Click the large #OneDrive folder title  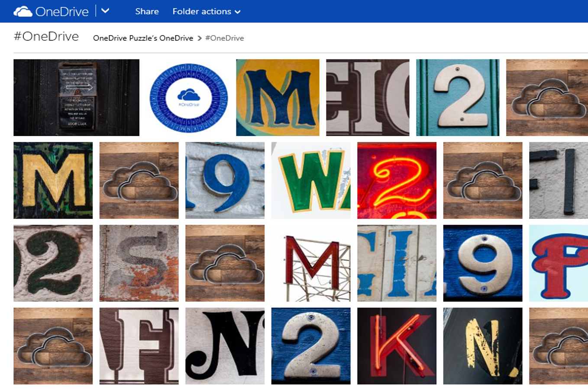coord(46,36)
